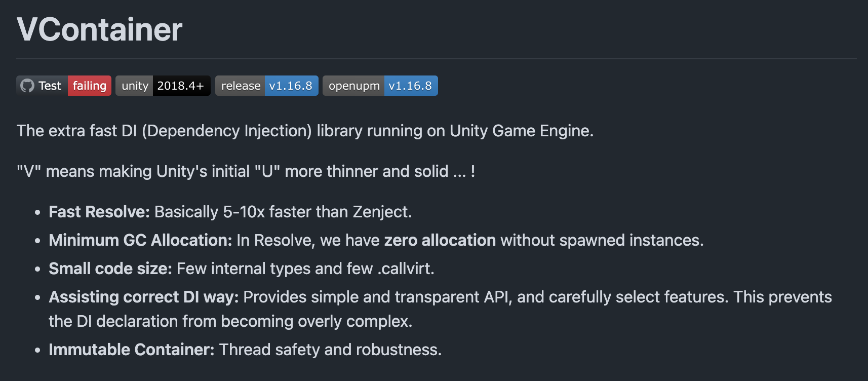
Task: Click the bold zero allocation phrase
Action: (440, 240)
